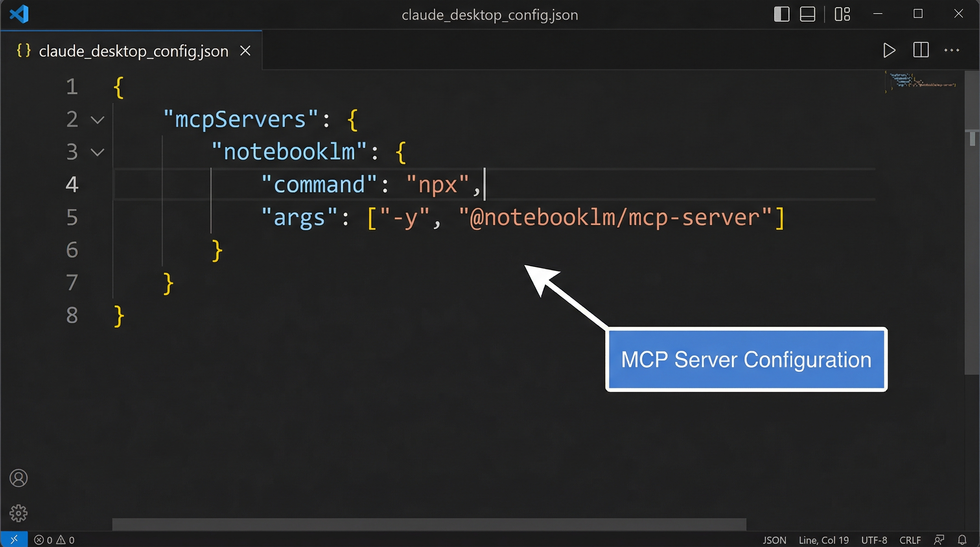The image size is (980, 547).
Task: Click the closing brace on line 7
Action: point(168,283)
